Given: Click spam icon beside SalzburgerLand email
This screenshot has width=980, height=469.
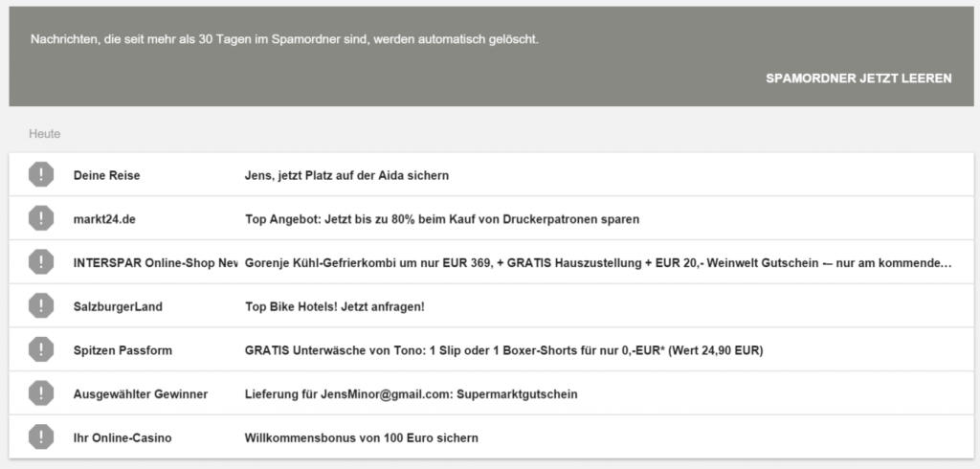Looking at the screenshot, I should [41, 306].
